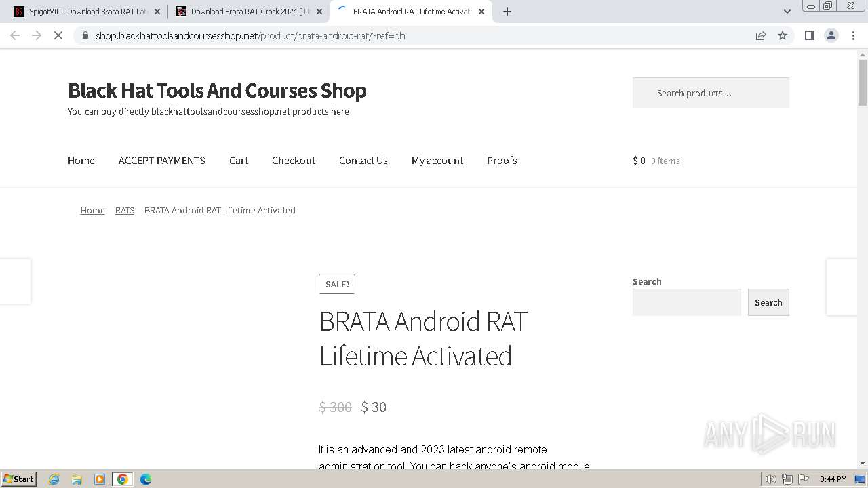
Task: Go to previous product arrow panel
Action: click(x=15, y=281)
